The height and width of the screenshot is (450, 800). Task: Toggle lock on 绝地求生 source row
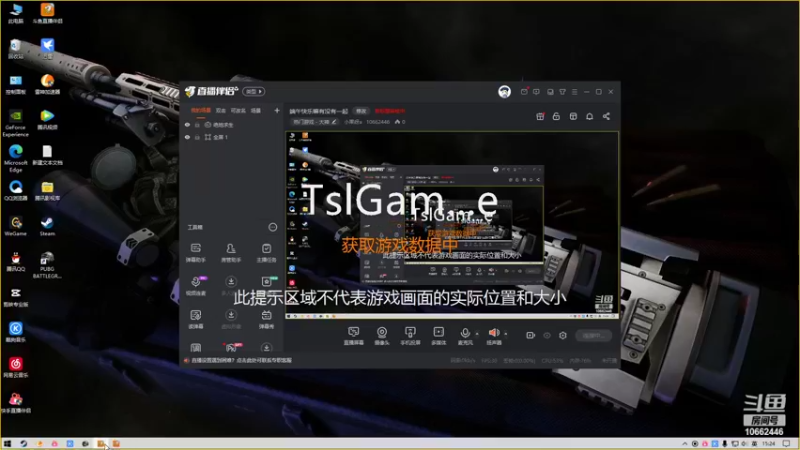point(197,125)
